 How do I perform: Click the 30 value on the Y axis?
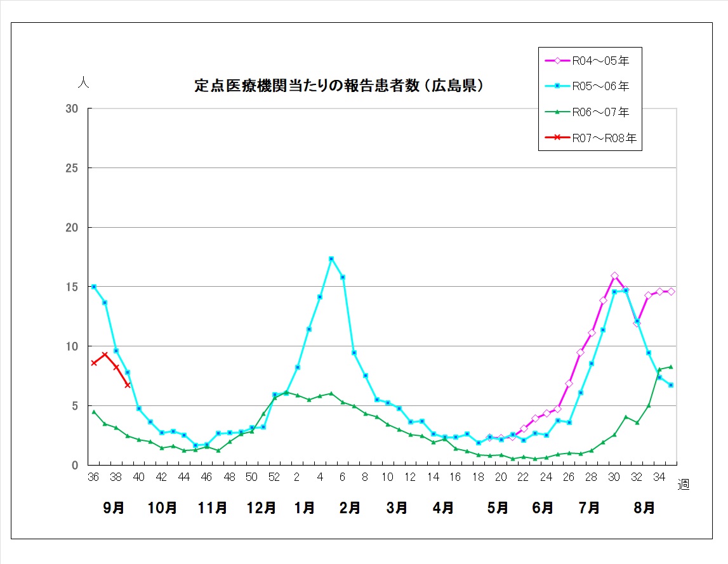(x=72, y=109)
